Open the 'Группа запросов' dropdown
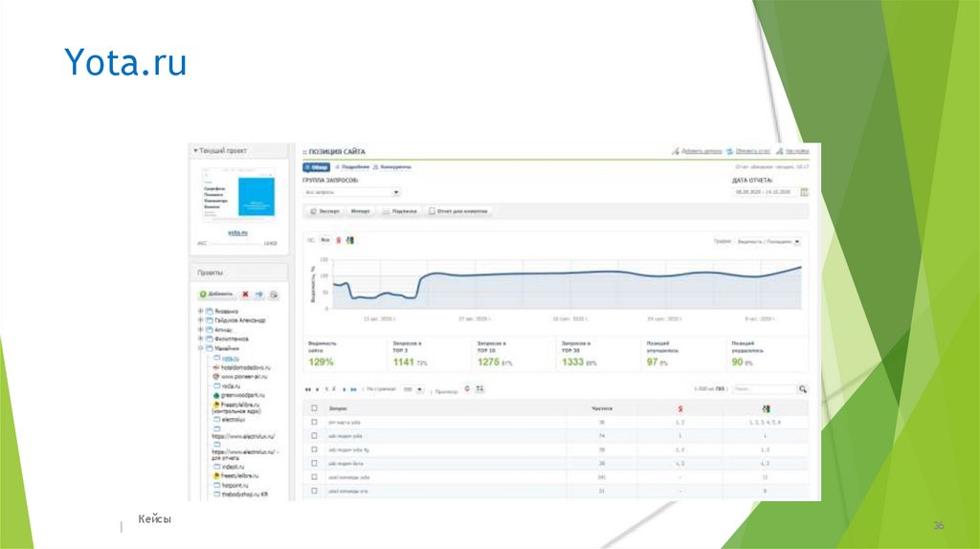 pos(352,192)
